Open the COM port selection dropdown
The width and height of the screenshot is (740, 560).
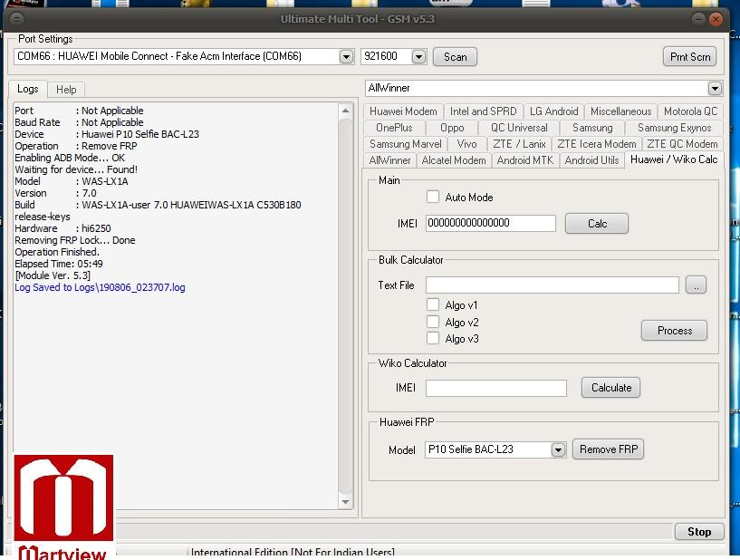point(346,56)
